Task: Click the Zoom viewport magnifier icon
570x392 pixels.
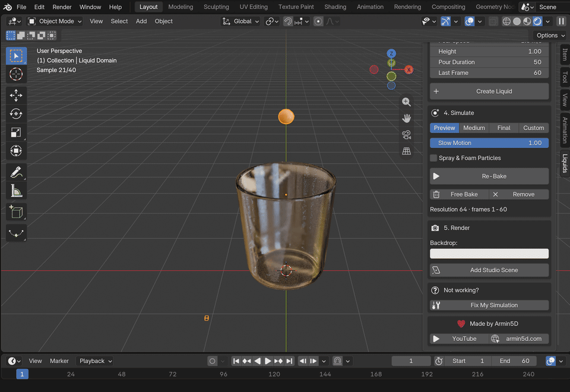Action: (406, 102)
